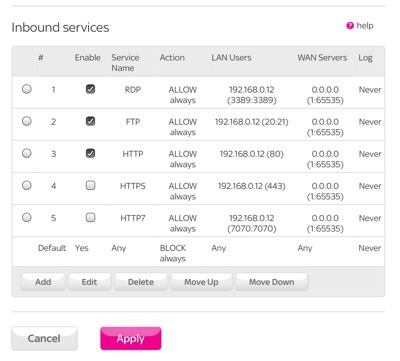Click the HTTPS service name

pos(133,186)
